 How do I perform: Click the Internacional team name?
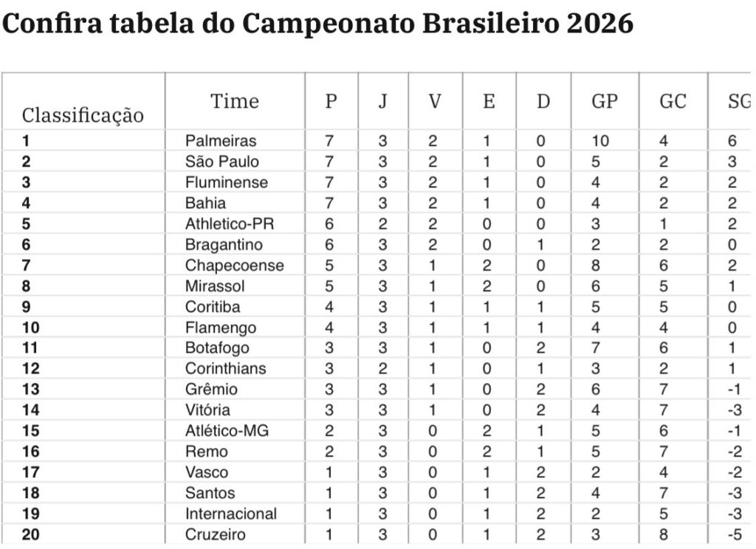[231, 513]
